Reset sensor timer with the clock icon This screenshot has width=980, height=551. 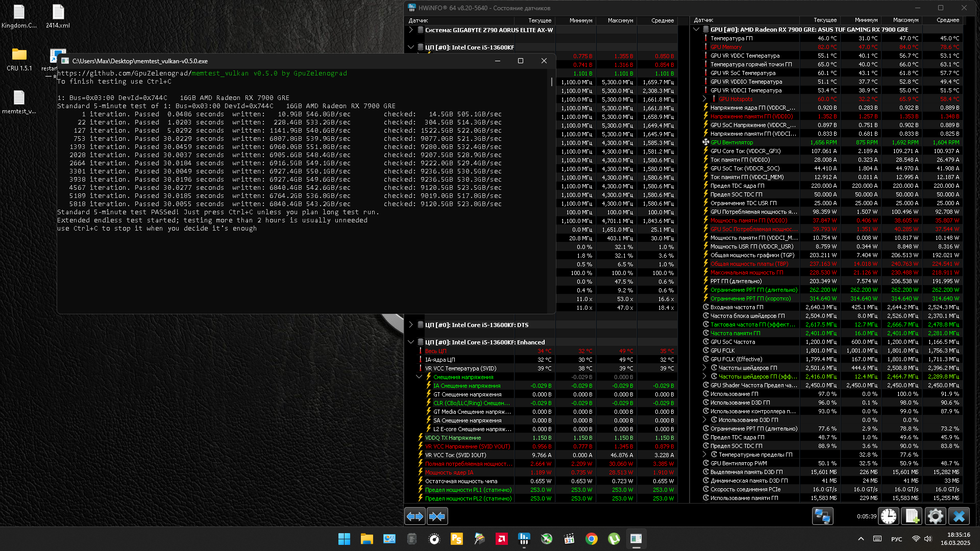pos(888,516)
